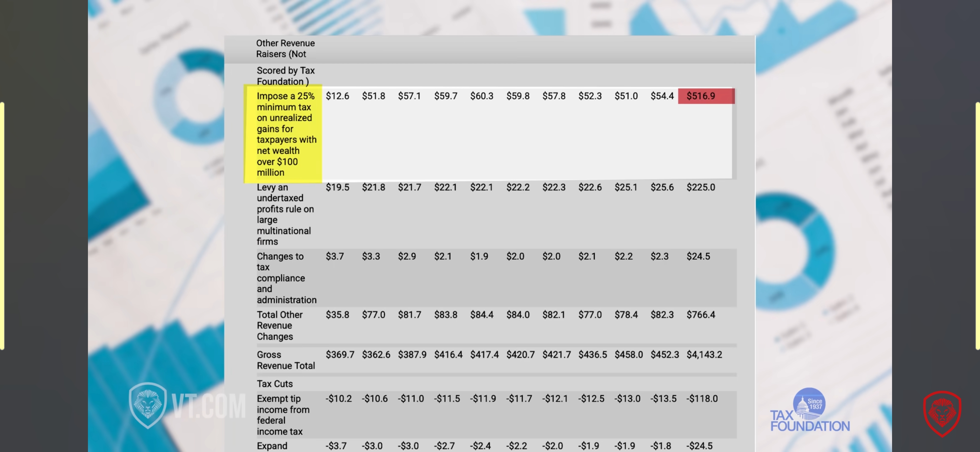The height and width of the screenshot is (452, 980).
Task: Click the -$118.0 tip income total
Action: point(702,399)
